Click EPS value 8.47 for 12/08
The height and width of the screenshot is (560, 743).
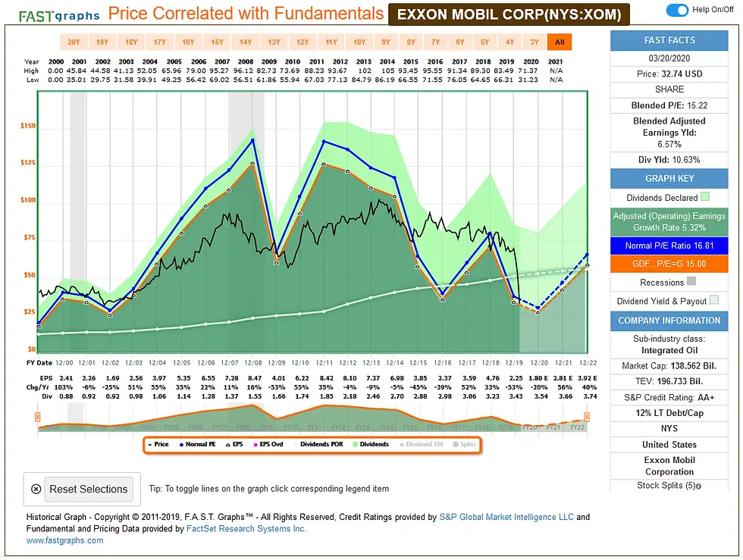point(255,379)
